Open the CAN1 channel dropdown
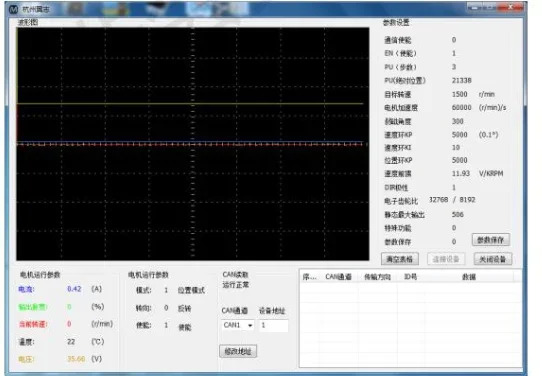This screenshot has width=542, height=376. point(237,326)
